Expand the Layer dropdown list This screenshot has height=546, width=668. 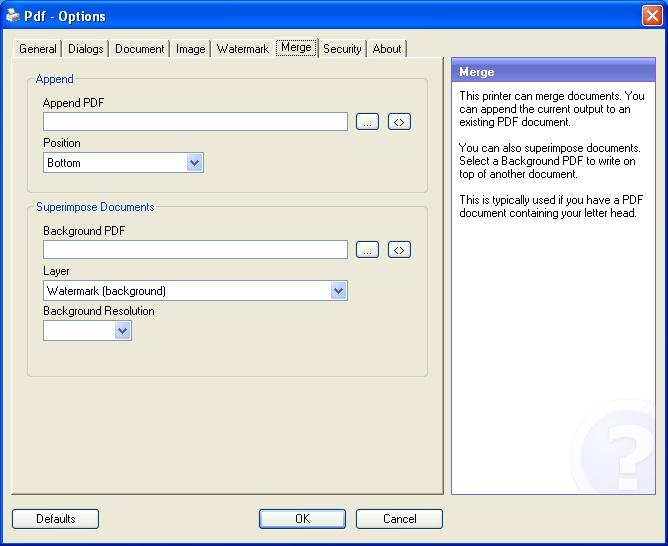[338, 291]
